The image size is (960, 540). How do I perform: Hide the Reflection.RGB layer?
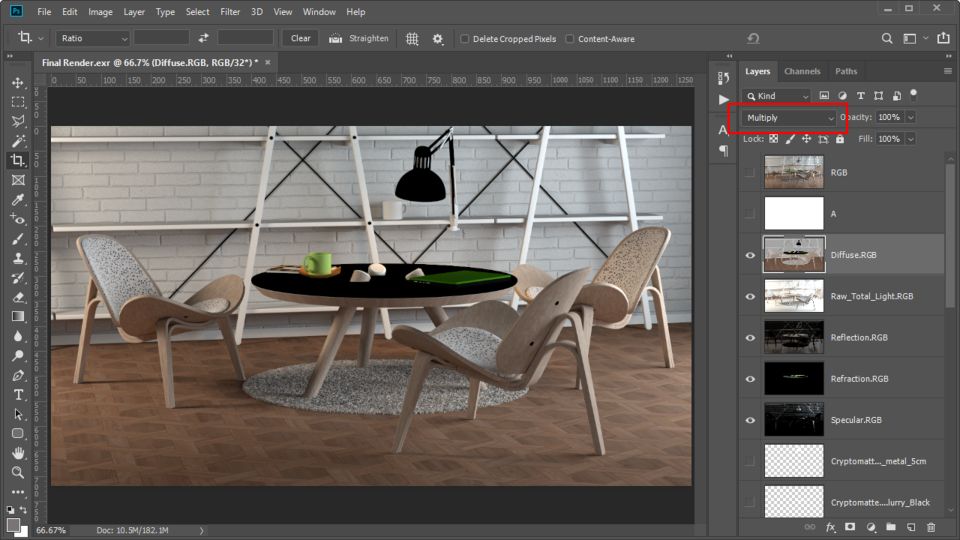pos(750,338)
